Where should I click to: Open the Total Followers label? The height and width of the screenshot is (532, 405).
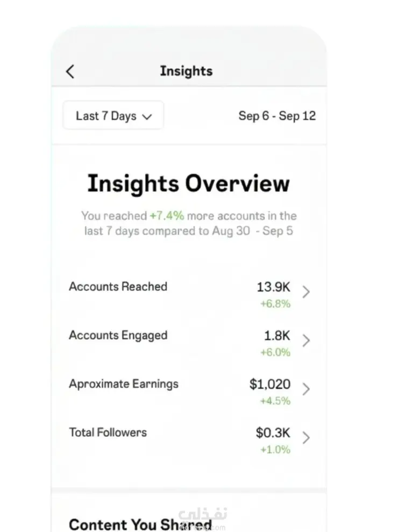point(108,432)
